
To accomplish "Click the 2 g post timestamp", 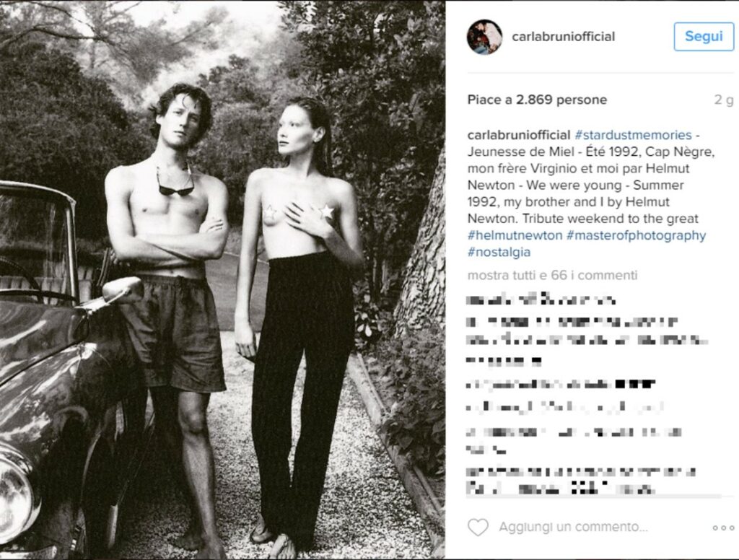I will click(x=724, y=100).
